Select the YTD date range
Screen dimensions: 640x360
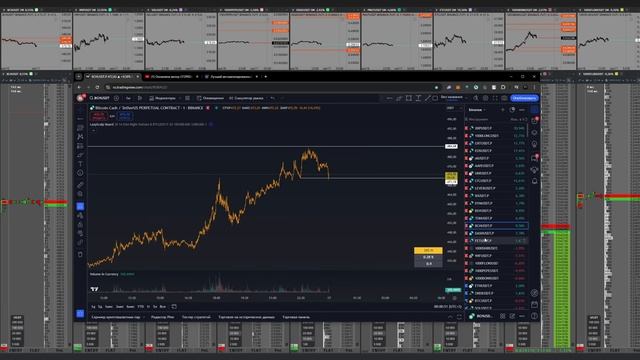coord(141,307)
